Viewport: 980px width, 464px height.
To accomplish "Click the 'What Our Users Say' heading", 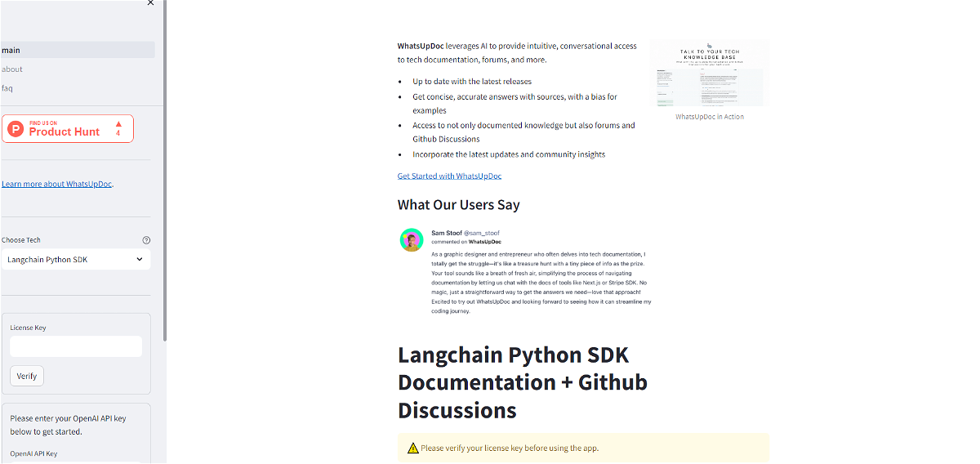I will click(x=459, y=205).
